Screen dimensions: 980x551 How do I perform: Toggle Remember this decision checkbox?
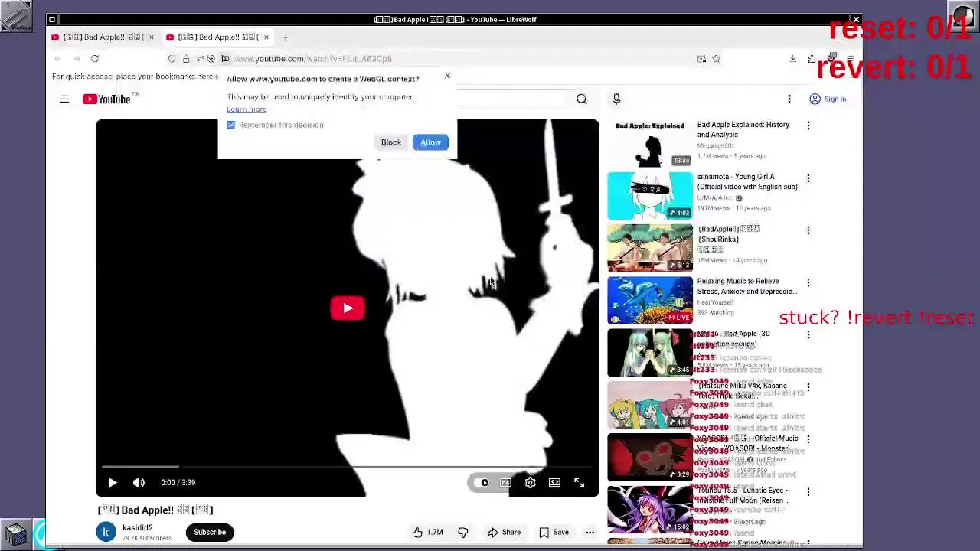230,125
